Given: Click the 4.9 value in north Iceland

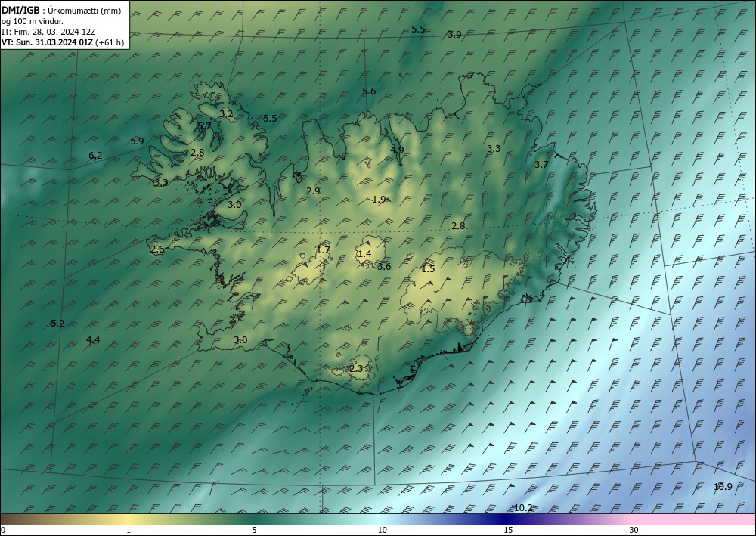Looking at the screenshot, I should tap(397, 150).
